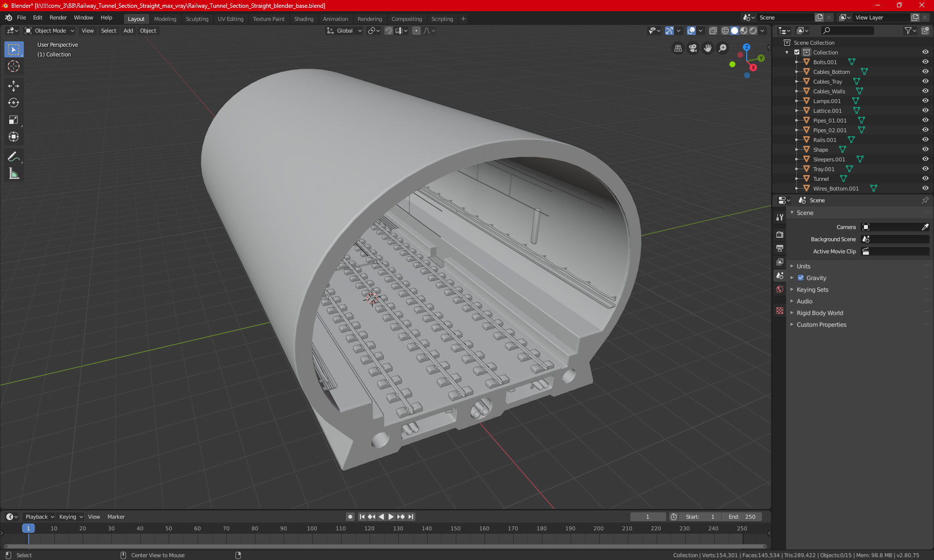
Task: Hide Rails.001 with its eye icon
Action: [x=925, y=140]
